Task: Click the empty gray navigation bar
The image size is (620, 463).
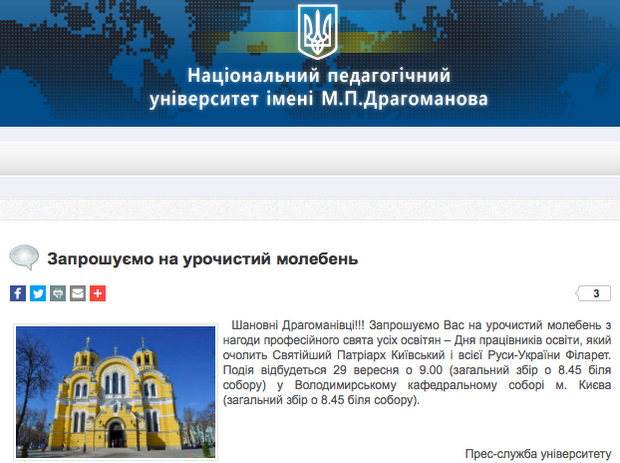Action: 310,158
